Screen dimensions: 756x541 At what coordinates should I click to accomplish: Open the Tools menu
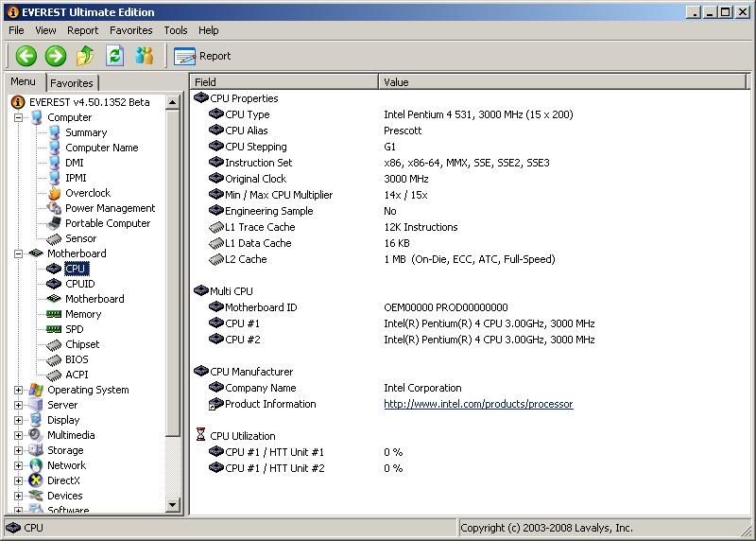click(176, 30)
